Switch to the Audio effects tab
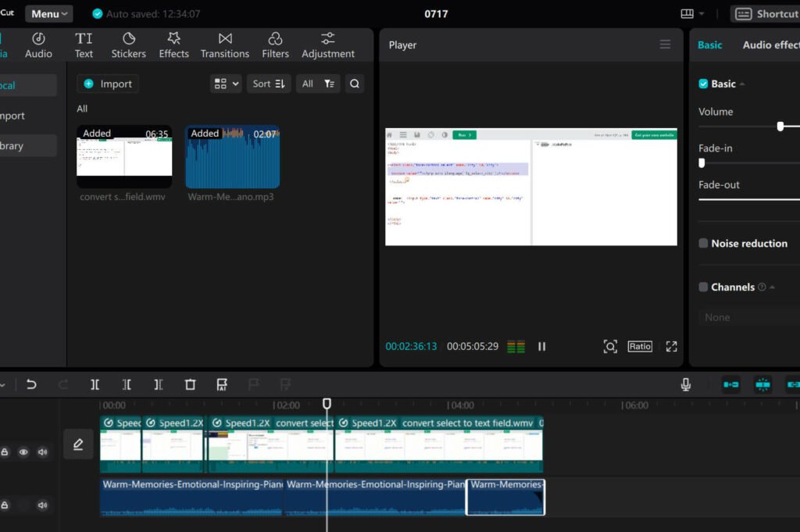Screen dimensions: 800x532 770,45
